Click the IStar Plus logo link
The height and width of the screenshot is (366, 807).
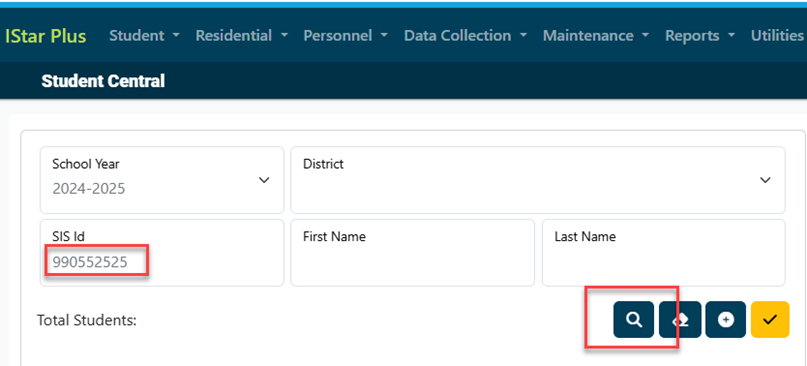pyautogui.click(x=46, y=36)
